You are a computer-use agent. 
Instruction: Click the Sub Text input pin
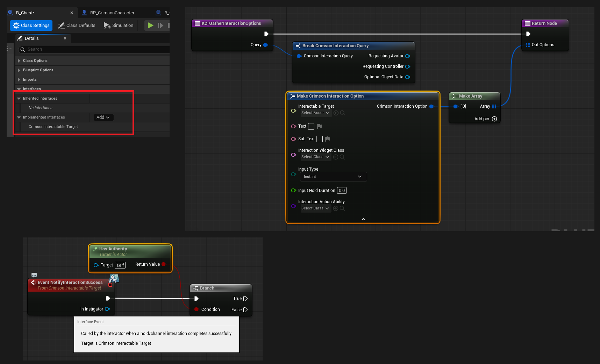(294, 139)
